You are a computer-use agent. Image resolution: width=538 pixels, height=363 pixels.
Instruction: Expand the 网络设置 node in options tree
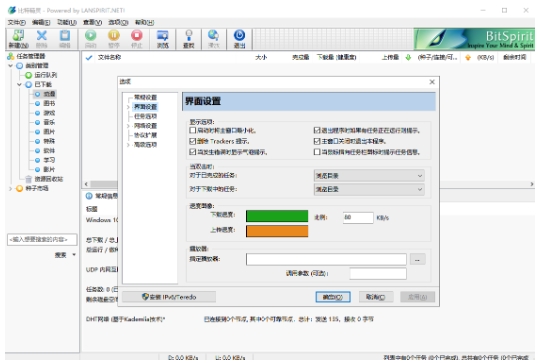128,126
